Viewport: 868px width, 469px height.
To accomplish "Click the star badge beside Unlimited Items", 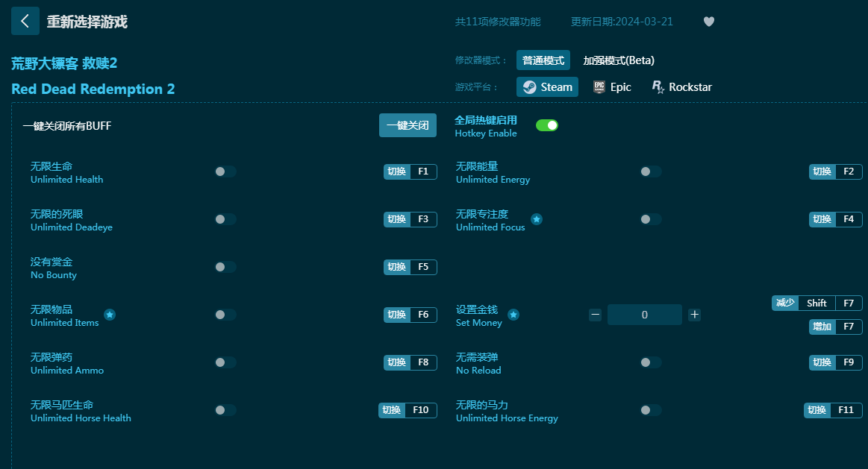I will click(110, 315).
